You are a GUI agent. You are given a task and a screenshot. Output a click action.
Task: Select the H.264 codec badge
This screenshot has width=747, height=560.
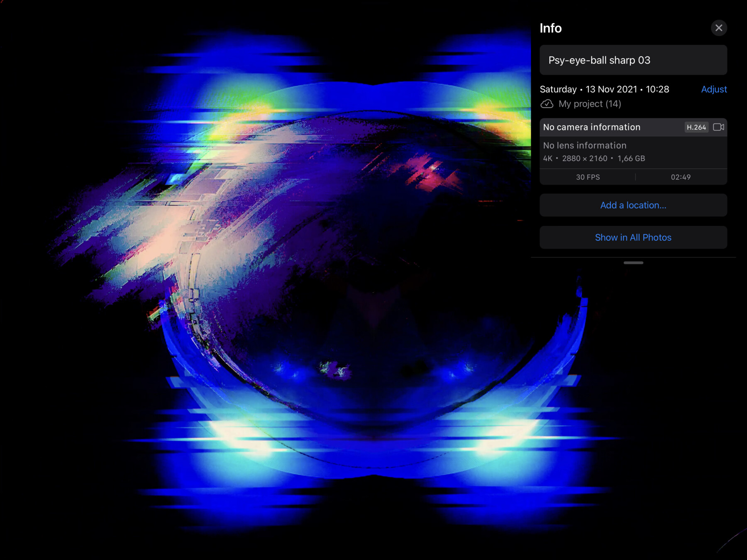click(x=696, y=127)
